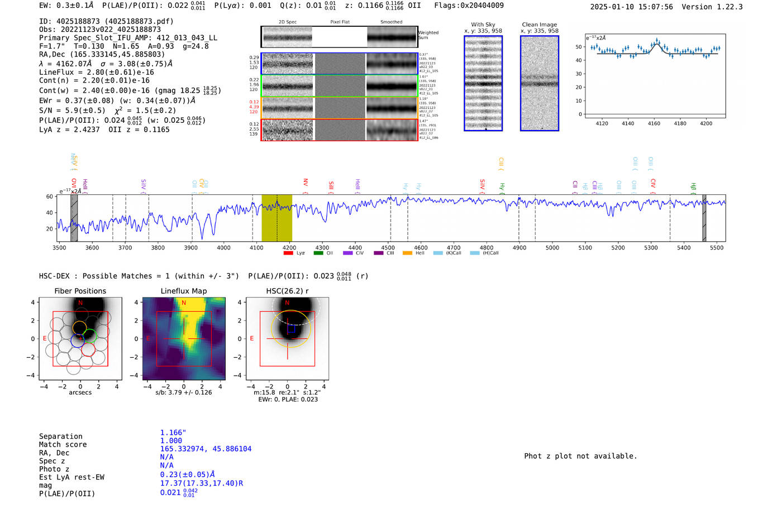Click the green fiber circle in Fiber Positions
Image resolution: width=782 pixels, height=532 pixels.
click(x=89, y=337)
